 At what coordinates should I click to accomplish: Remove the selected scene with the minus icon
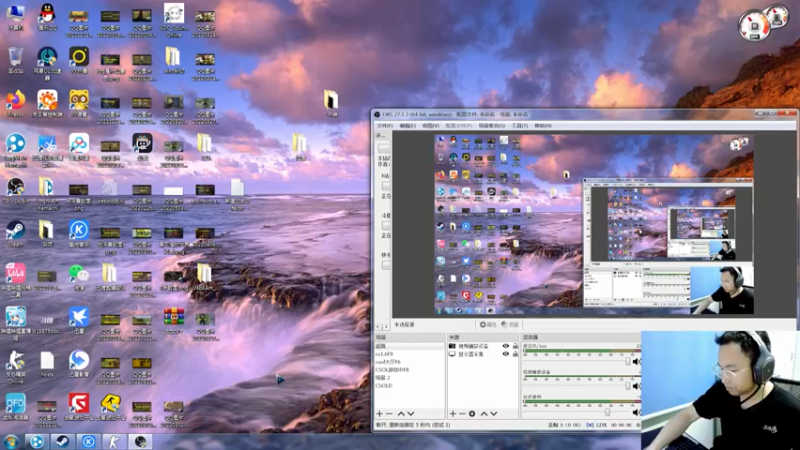click(x=389, y=413)
